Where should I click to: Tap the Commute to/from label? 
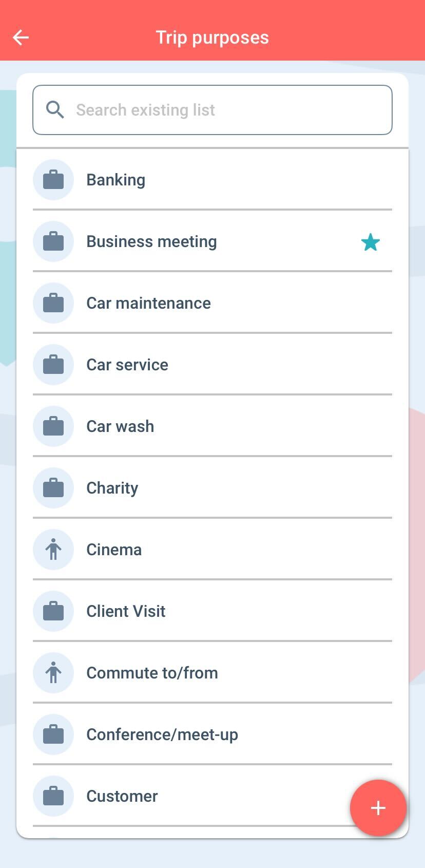pos(152,673)
